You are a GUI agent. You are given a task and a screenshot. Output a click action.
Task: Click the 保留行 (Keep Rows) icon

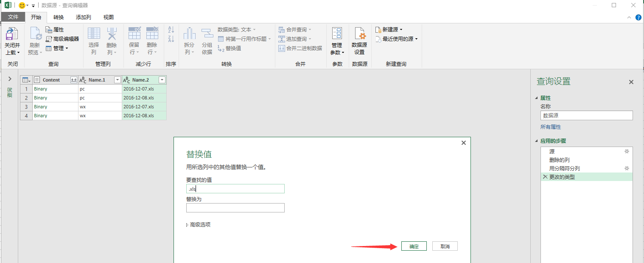134,34
